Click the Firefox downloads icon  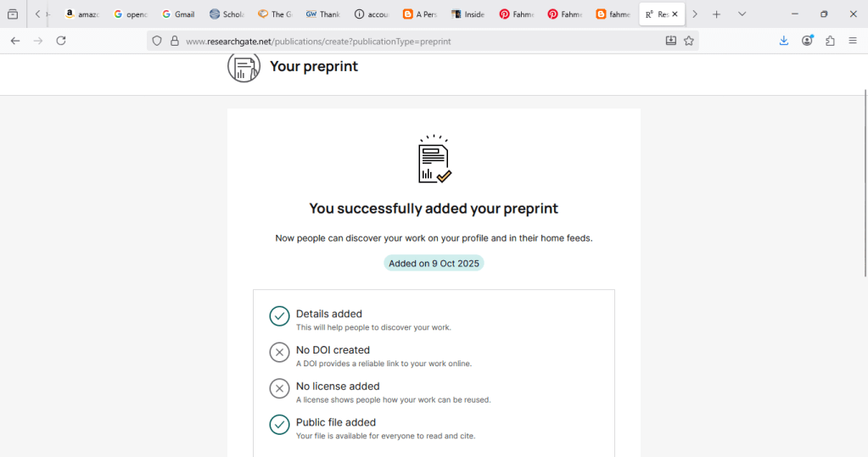(784, 41)
